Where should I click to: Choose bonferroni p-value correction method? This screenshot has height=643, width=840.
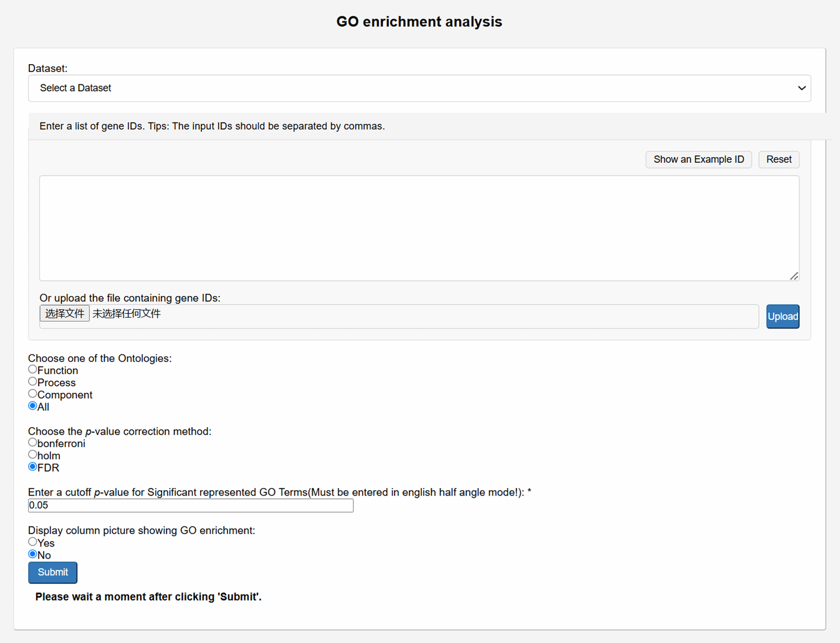[33, 443]
